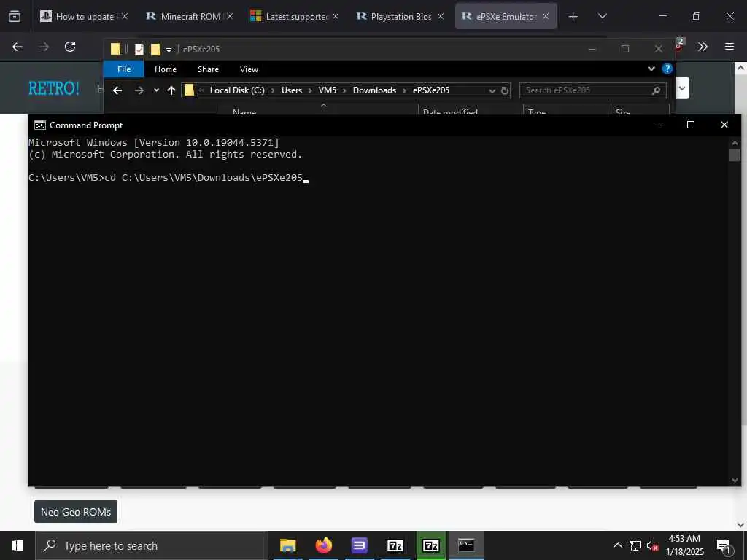Open File Explorer help icon
Viewport: 747px width, 560px height.
coord(667,69)
